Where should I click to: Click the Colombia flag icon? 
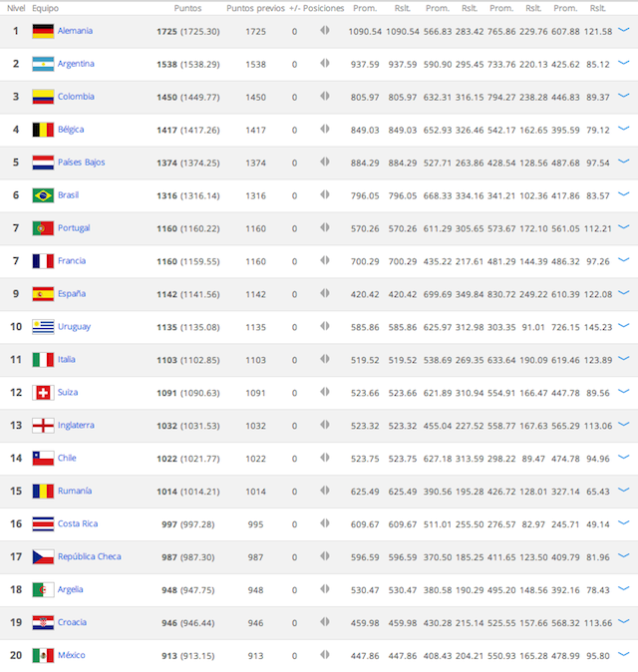click(43, 97)
